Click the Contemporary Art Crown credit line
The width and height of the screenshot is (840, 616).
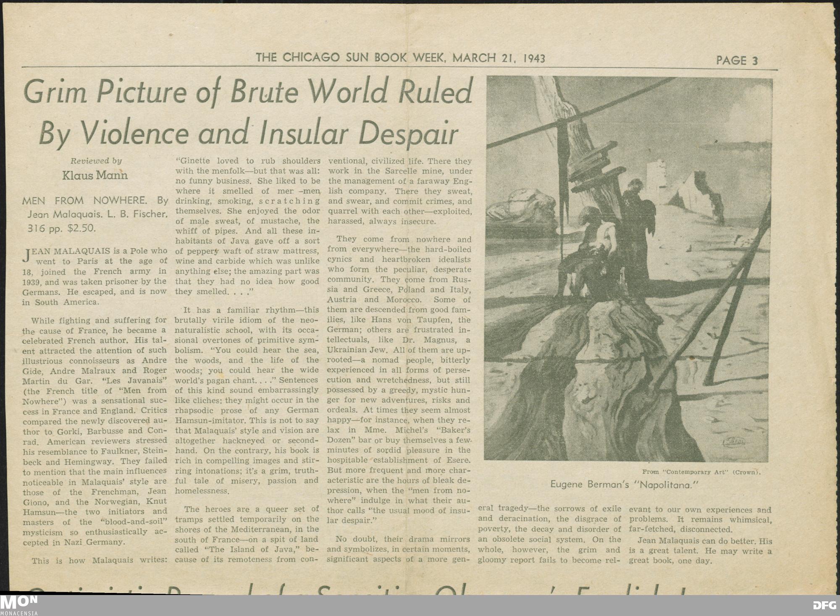pos(702,472)
